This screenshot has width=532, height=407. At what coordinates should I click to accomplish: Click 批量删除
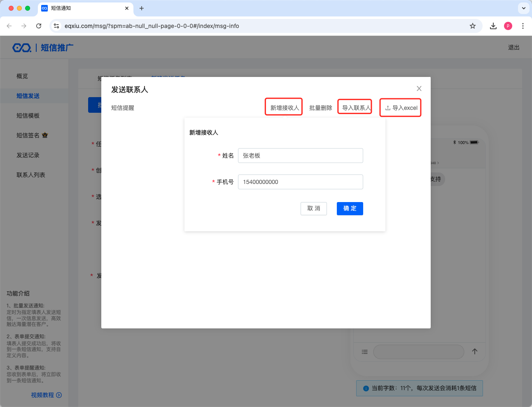[x=320, y=108]
